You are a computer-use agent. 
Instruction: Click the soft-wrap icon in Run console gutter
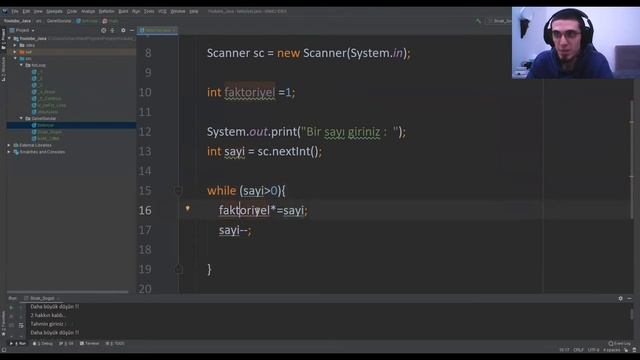pos(21,325)
